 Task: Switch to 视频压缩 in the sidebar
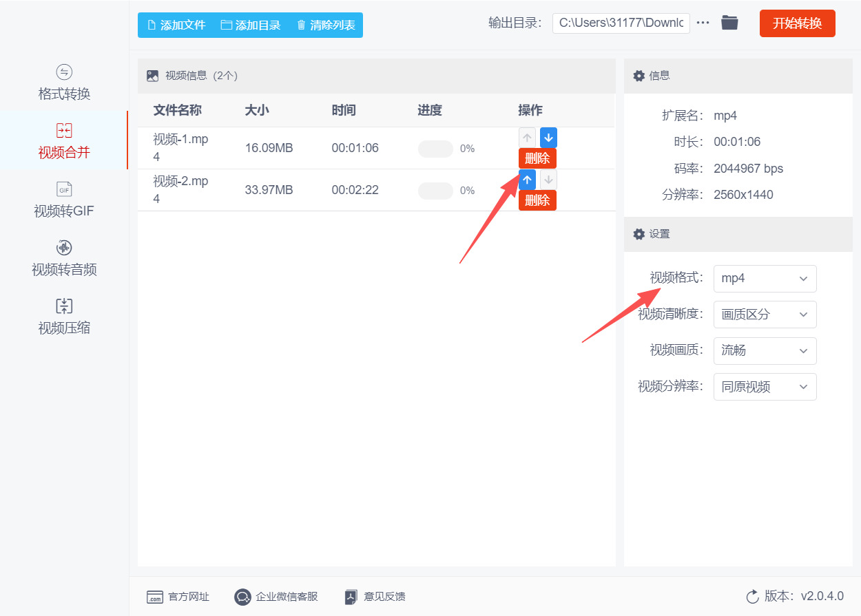(64, 317)
